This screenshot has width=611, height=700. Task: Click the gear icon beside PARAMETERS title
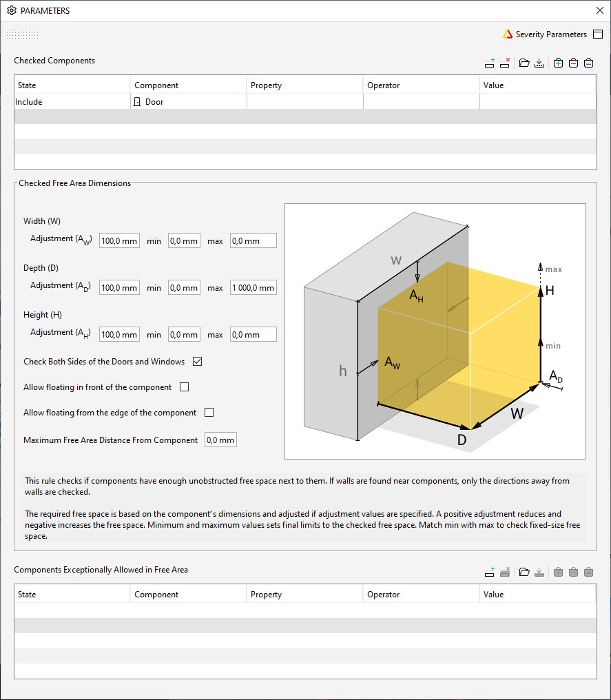click(9, 10)
